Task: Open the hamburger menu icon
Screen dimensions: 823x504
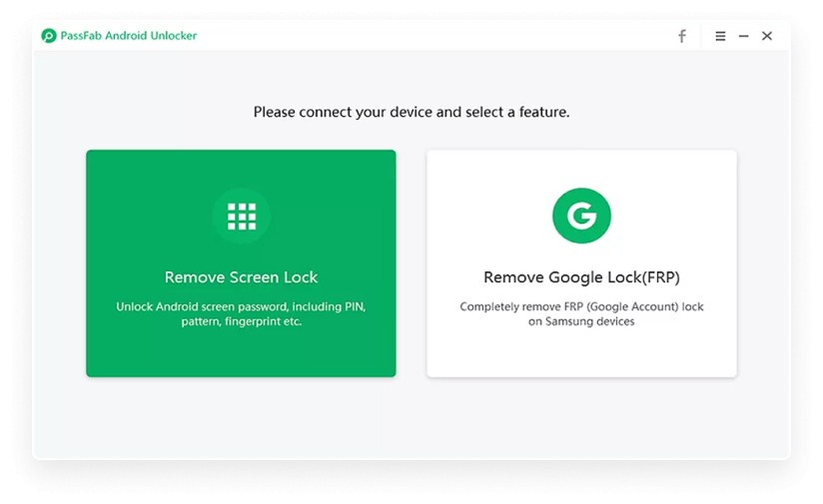Action: click(x=720, y=36)
